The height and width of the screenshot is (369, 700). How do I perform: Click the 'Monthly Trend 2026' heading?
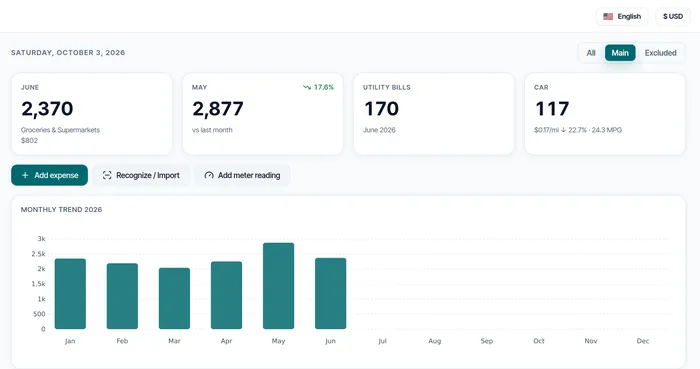[61, 209]
